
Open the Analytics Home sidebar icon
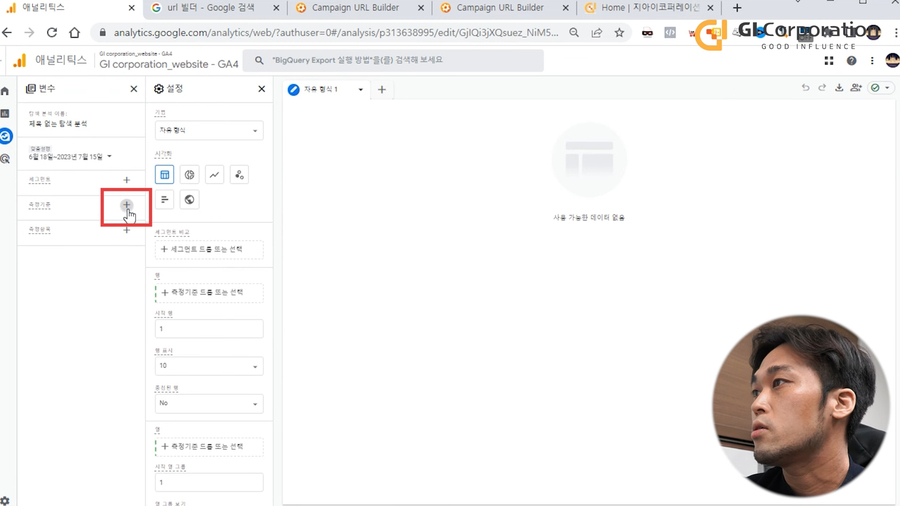pos(5,91)
